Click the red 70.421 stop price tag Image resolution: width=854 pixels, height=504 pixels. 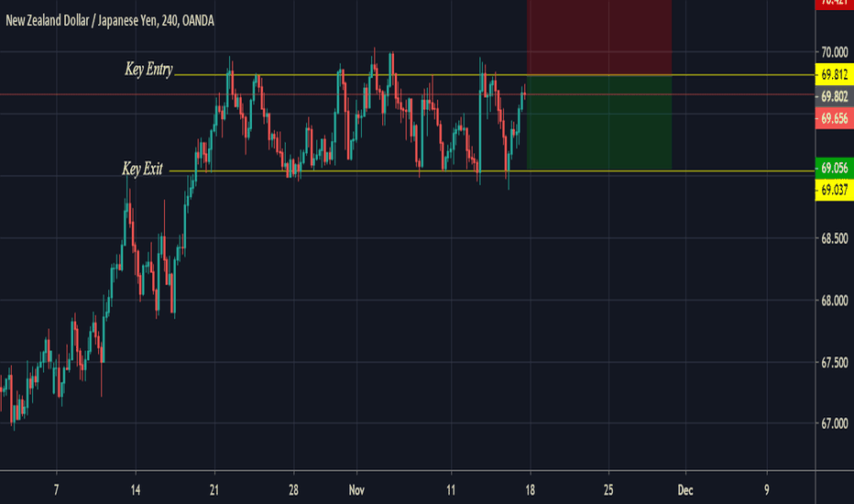(x=833, y=4)
